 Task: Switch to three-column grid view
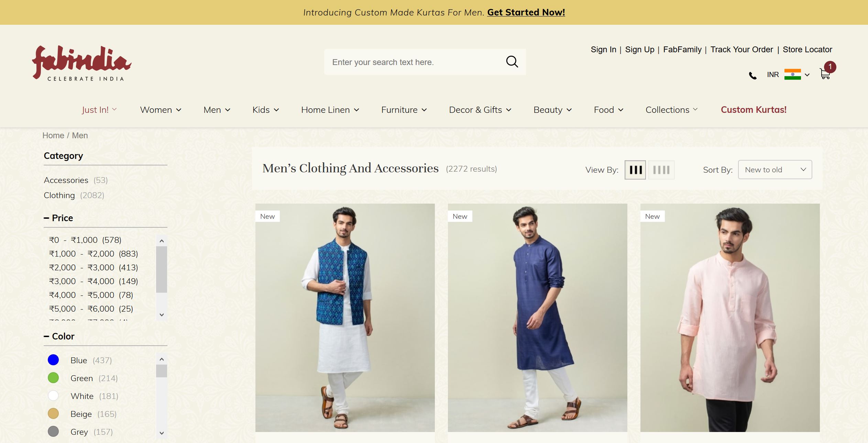(x=635, y=170)
